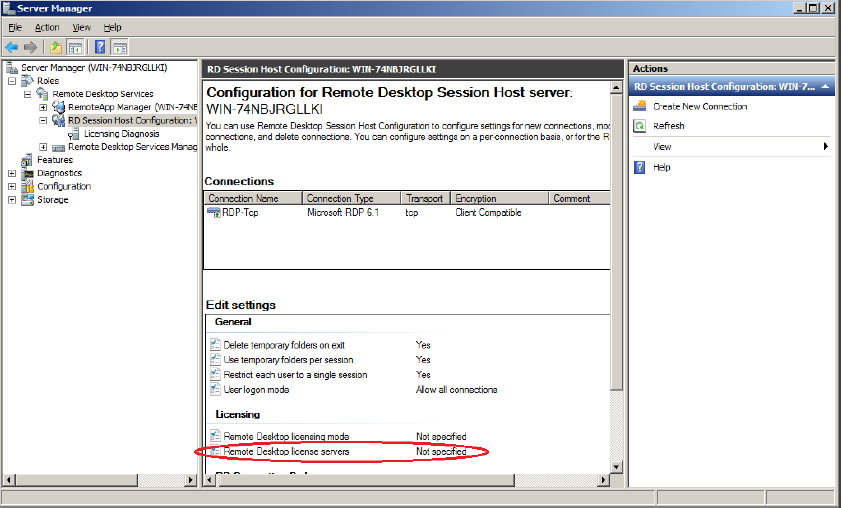Open the Action menu
The image size is (842, 508).
click(x=47, y=27)
